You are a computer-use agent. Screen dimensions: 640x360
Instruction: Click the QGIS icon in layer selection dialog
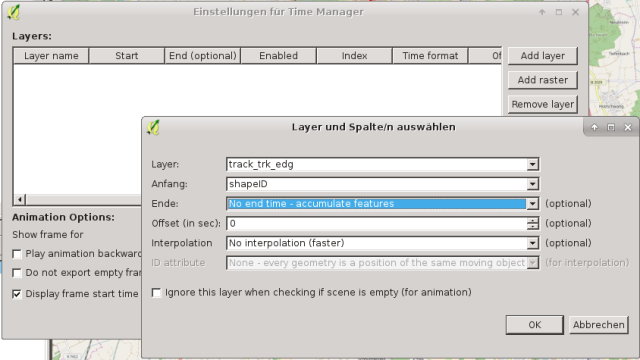click(153, 127)
